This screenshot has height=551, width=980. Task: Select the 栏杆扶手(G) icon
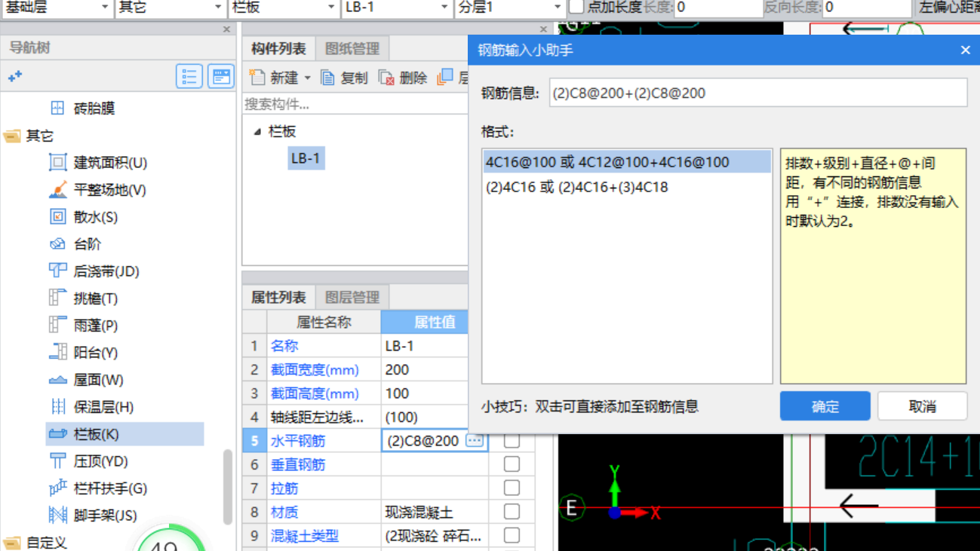click(x=57, y=488)
